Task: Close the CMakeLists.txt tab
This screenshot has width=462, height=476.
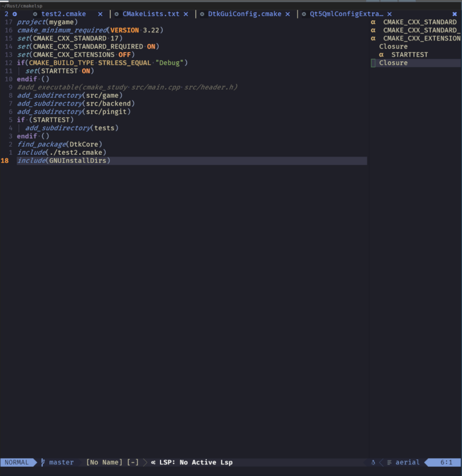Action: (x=186, y=14)
